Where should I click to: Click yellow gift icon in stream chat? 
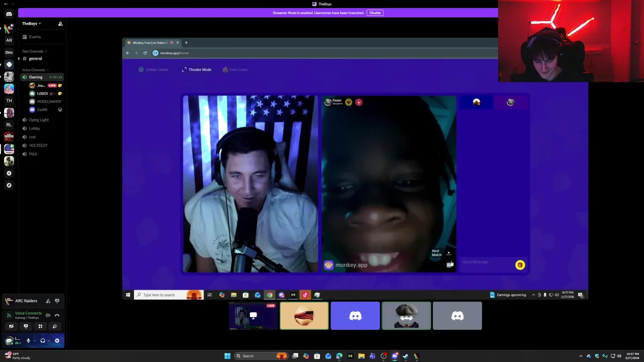[x=520, y=265]
